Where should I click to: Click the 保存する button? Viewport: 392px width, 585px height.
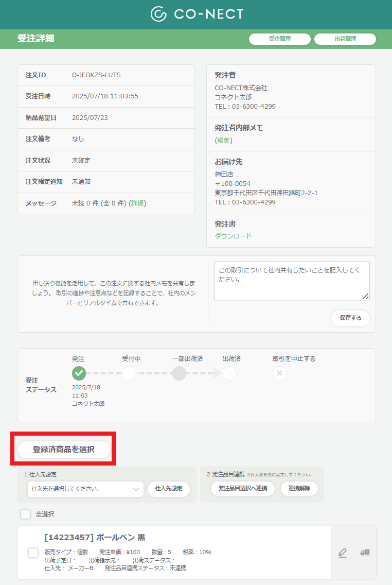tap(350, 318)
